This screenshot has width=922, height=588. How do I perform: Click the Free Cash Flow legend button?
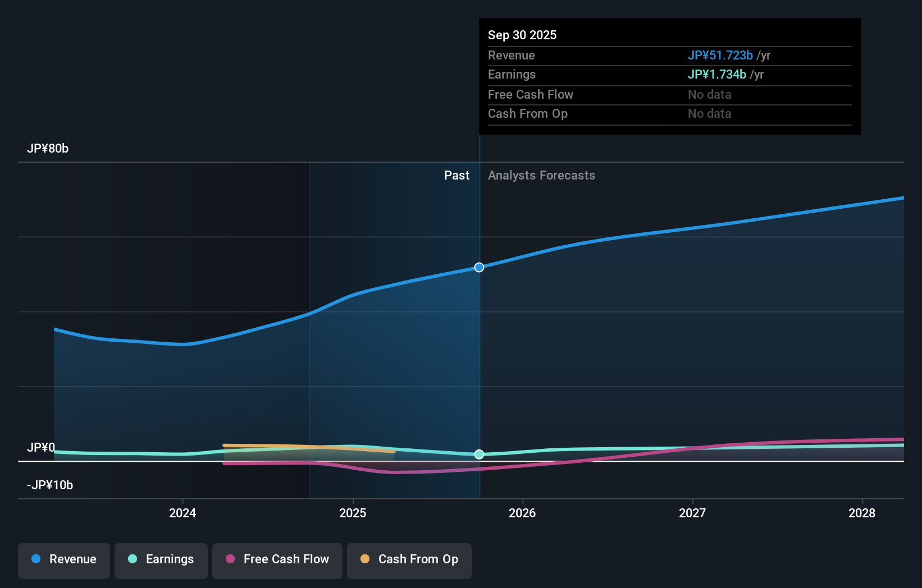tap(277, 561)
